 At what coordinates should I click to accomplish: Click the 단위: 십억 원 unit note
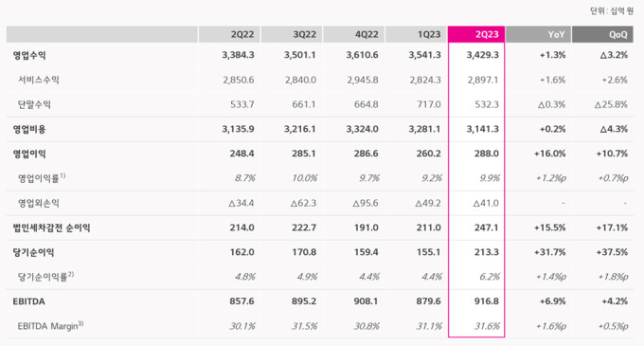coord(612,11)
